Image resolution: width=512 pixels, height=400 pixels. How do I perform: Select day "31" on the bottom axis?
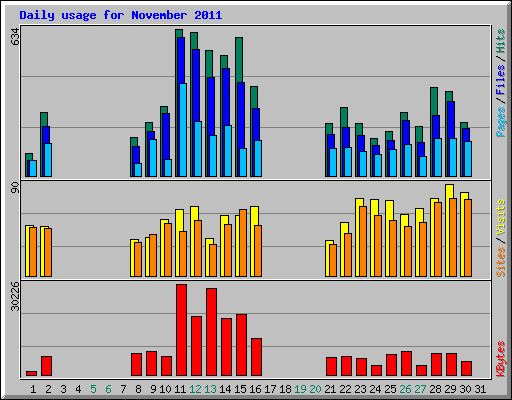coord(480,389)
